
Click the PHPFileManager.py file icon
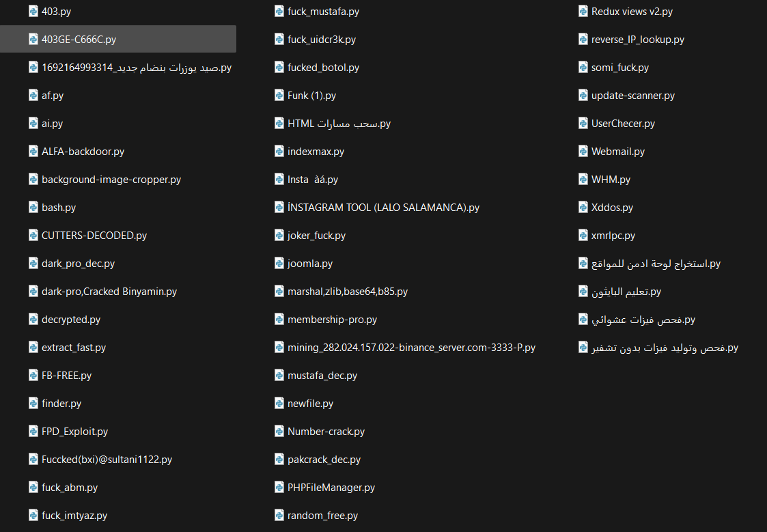[279, 487]
